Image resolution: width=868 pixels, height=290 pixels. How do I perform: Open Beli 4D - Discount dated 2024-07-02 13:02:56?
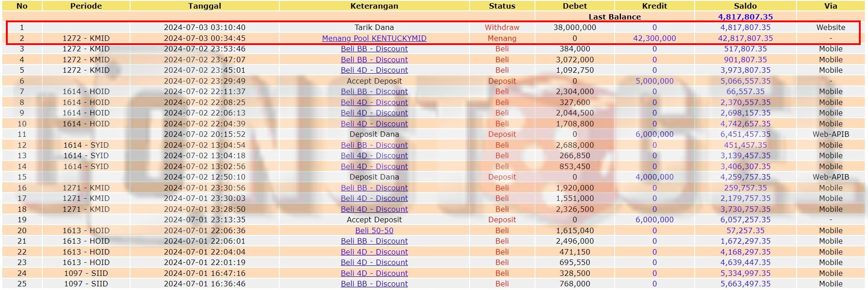point(374,166)
